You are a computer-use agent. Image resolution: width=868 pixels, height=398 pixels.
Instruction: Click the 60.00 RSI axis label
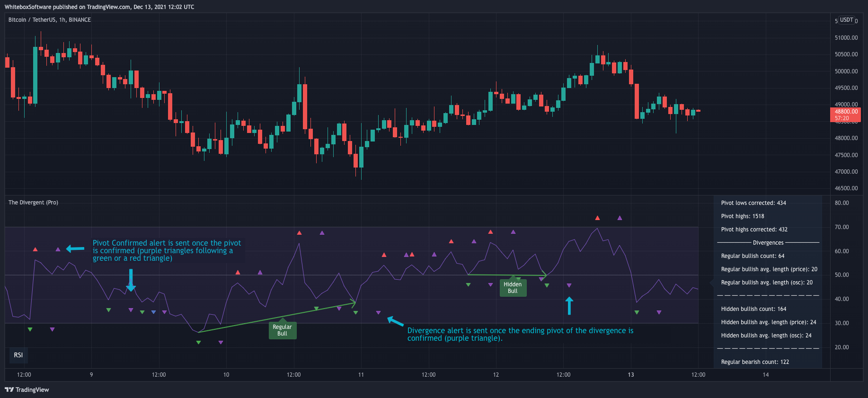841,251
